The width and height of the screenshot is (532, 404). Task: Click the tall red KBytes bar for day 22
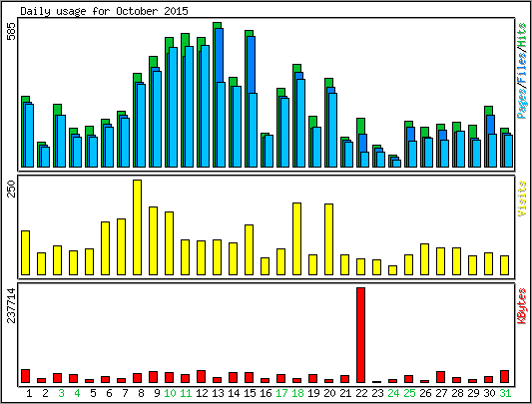(360, 335)
